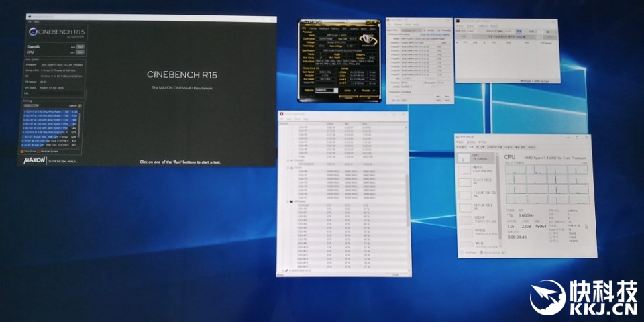Click the wide gray button in the top-right window
The height and width of the screenshot is (322, 644).
(504, 36)
